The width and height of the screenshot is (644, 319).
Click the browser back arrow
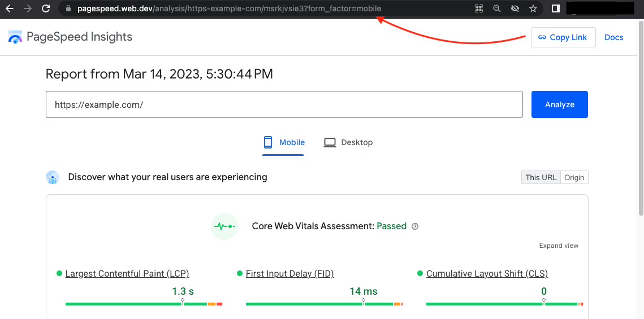(10, 8)
